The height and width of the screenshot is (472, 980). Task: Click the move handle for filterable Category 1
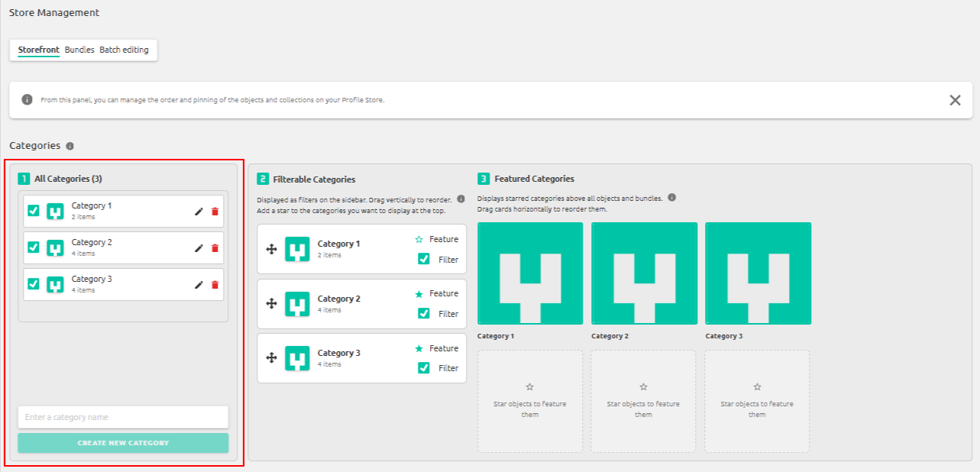[271, 249]
